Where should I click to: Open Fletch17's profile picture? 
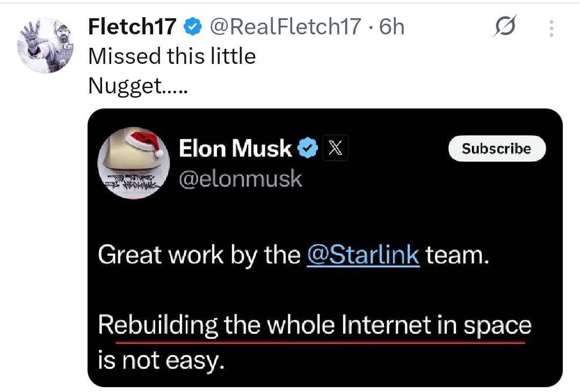click(45, 45)
